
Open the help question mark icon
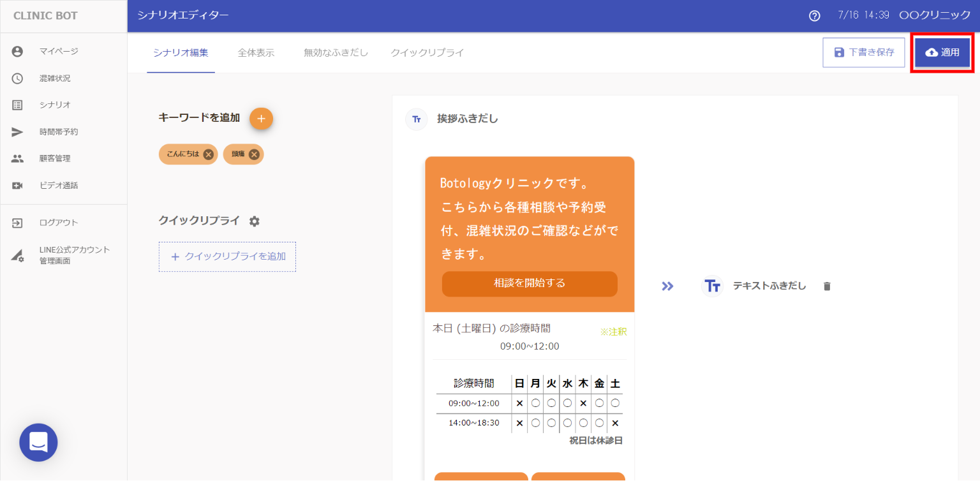814,16
